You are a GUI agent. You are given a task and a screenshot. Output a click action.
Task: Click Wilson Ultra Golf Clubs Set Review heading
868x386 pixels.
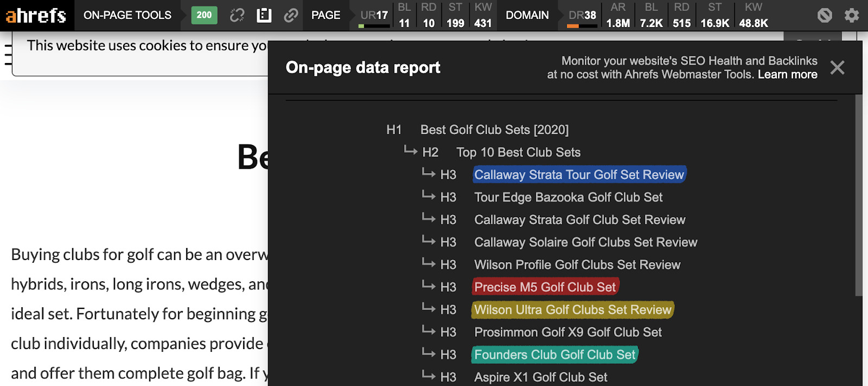pos(572,310)
